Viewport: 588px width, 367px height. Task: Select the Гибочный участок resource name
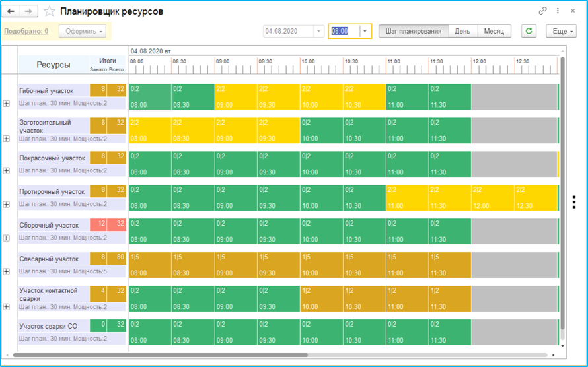pos(46,91)
